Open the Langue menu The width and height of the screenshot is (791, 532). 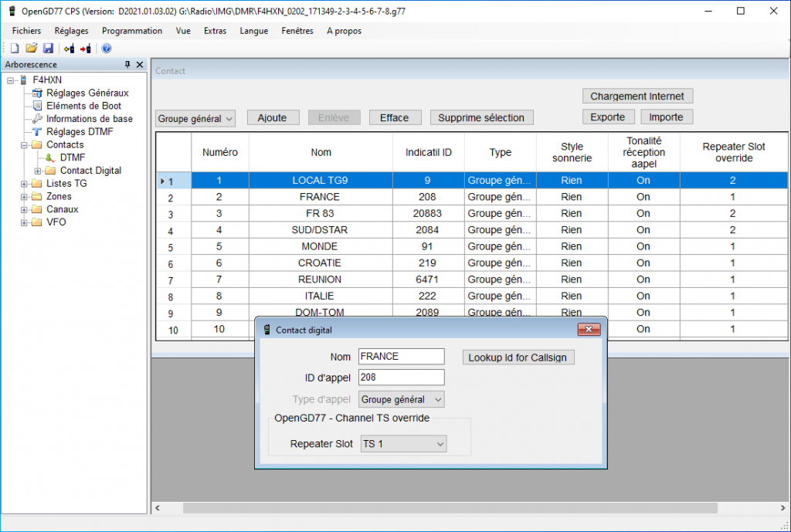pyautogui.click(x=253, y=31)
